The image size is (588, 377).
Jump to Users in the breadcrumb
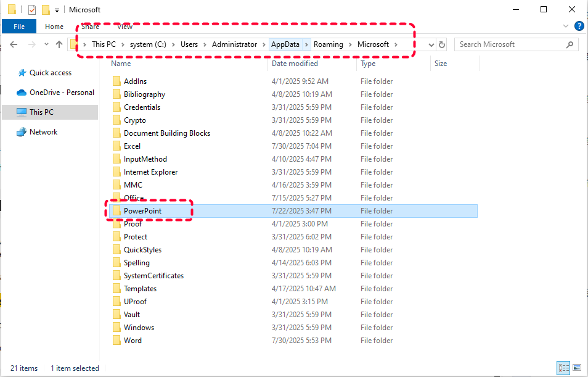(189, 44)
